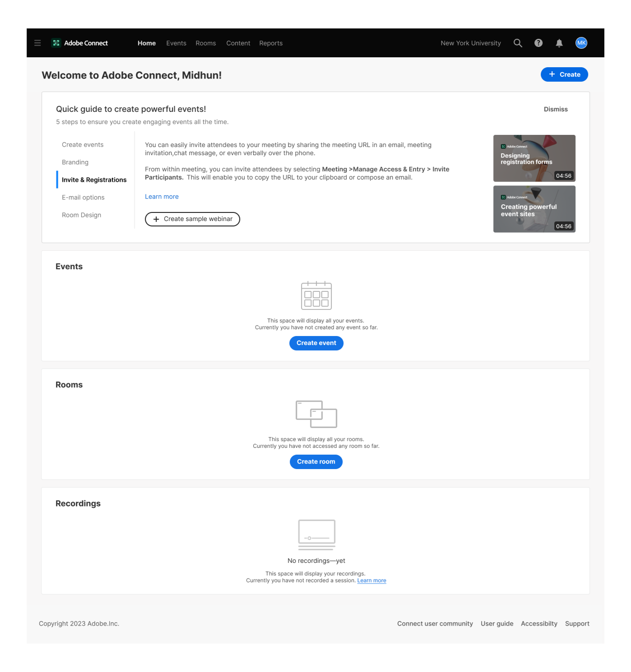The image size is (631, 672).
Task: Play the Creating powerful event sites video
Action: point(534,209)
